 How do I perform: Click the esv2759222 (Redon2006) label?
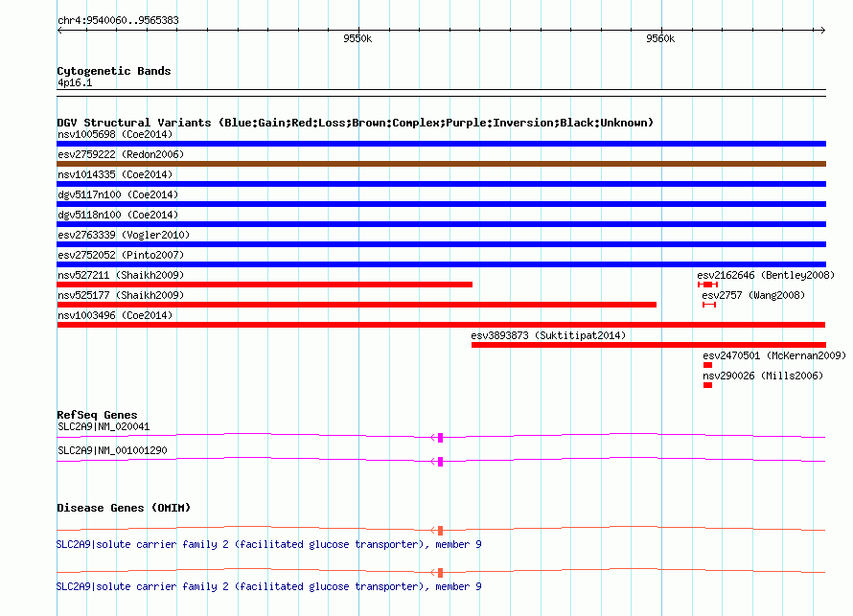(121, 154)
